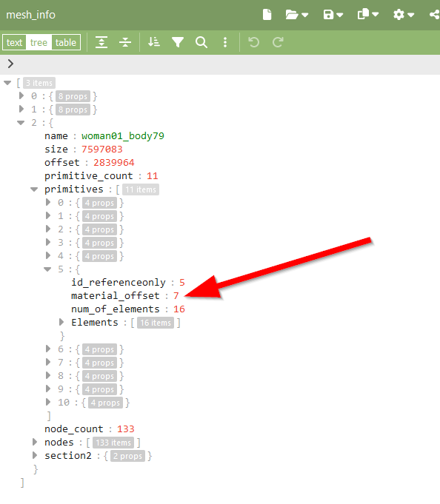Viewport: 440px width, 504px height.
Task: Open dropdown arrow next to save icon
Action: tap(340, 15)
